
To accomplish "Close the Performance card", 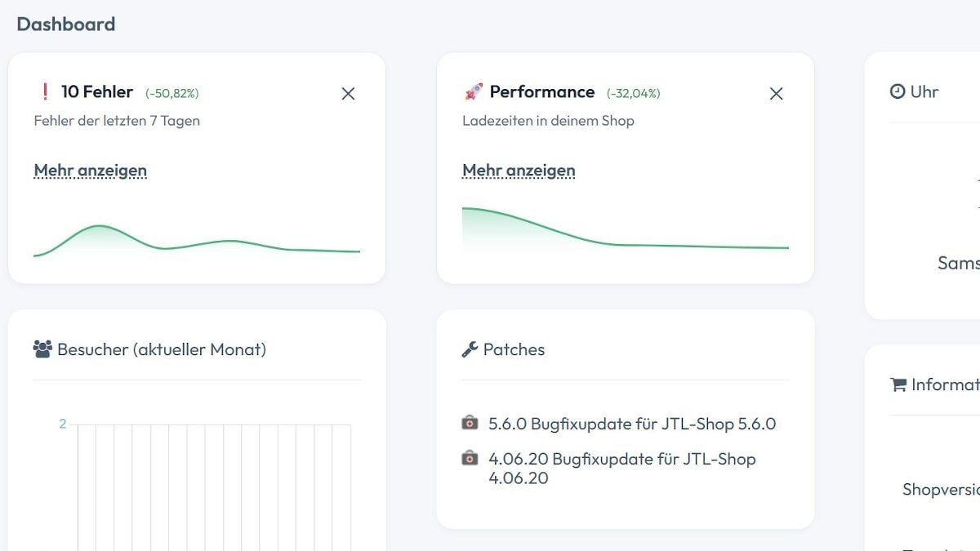I will pyautogui.click(x=776, y=94).
